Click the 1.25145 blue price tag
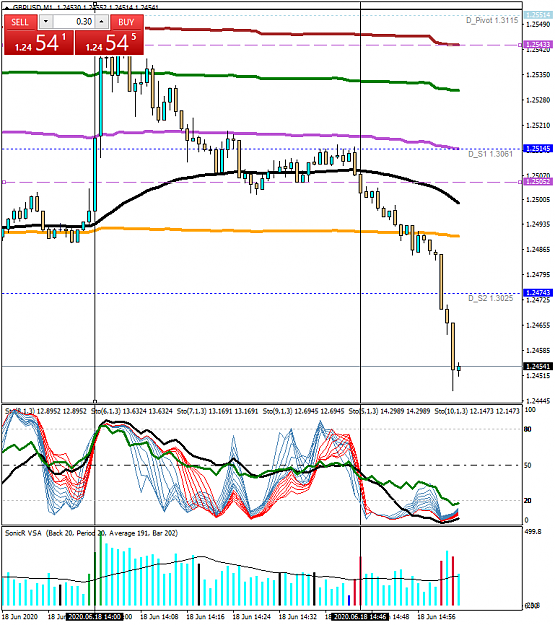This screenshot has width=555, height=625. [x=538, y=149]
